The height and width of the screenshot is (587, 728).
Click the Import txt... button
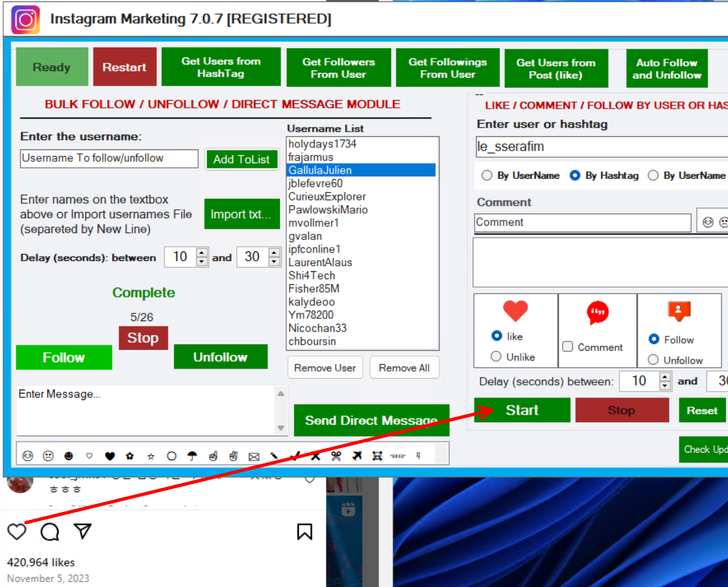[x=242, y=215]
